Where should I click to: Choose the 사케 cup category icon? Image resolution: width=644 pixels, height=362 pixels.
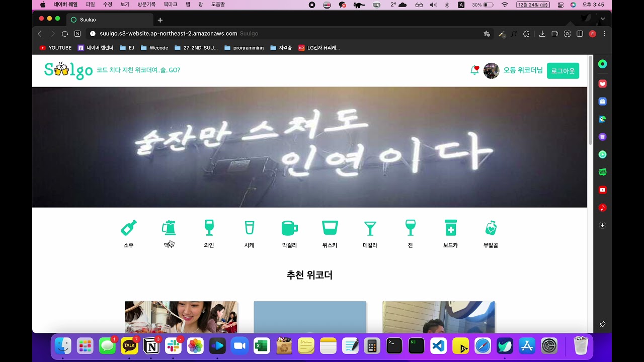click(x=249, y=228)
